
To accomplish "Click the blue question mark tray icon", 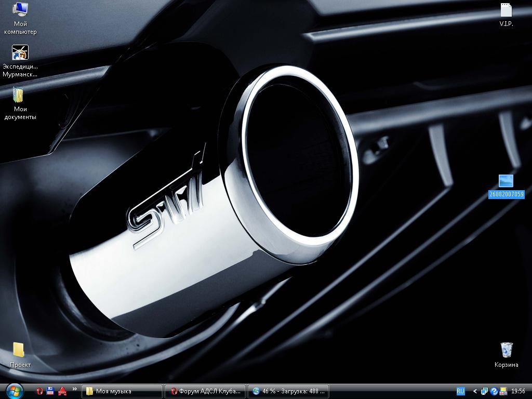I will tap(494, 391).
